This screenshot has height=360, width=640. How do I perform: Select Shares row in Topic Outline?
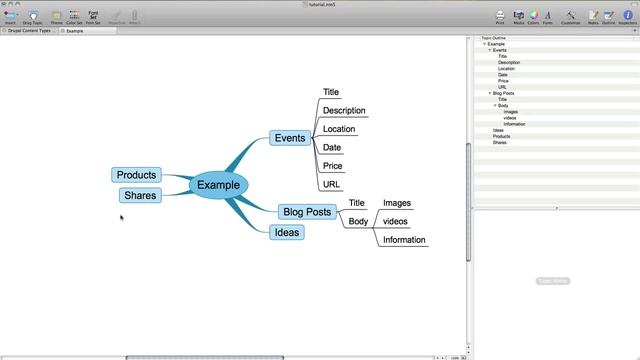tap(557, 142)
